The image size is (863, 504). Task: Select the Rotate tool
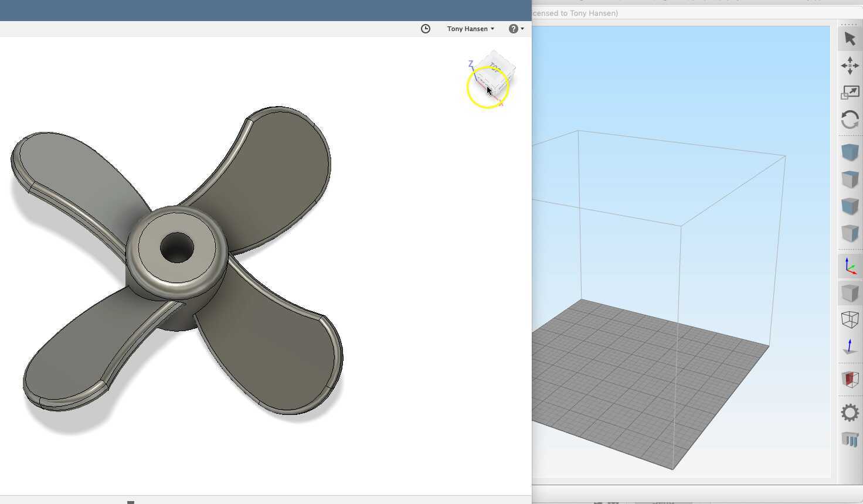(x=850, y=120)
